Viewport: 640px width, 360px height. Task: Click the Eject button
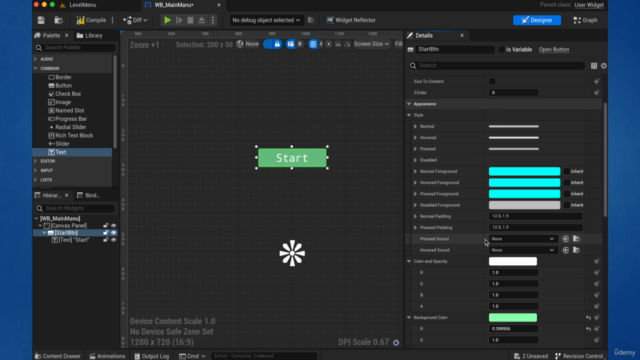pyautogui.click(x=202, y=20)
